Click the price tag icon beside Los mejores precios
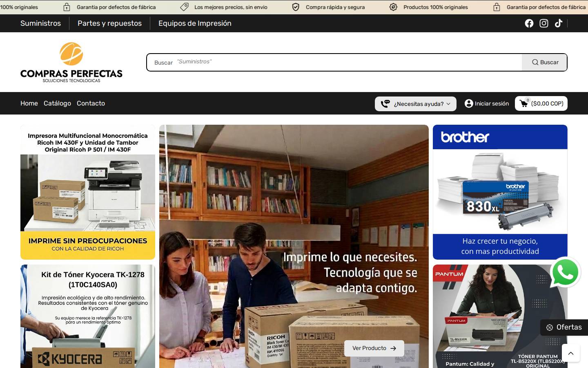The width and height of the screenshot is (588, 368). [184, 7]
